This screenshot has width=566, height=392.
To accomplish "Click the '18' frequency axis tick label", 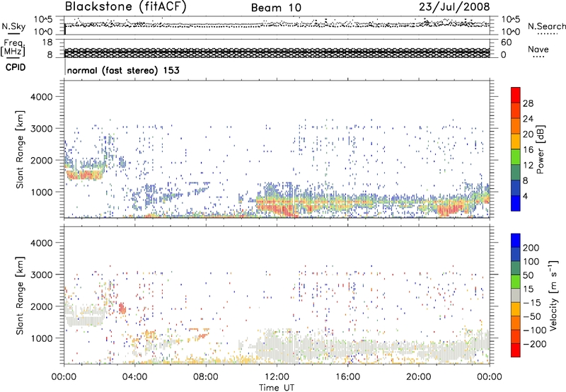I will click(x=47, y=42).
